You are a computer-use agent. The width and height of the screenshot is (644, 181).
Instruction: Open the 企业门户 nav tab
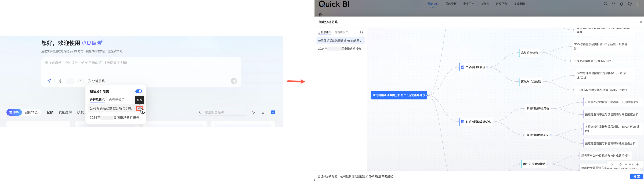point(469,4)
